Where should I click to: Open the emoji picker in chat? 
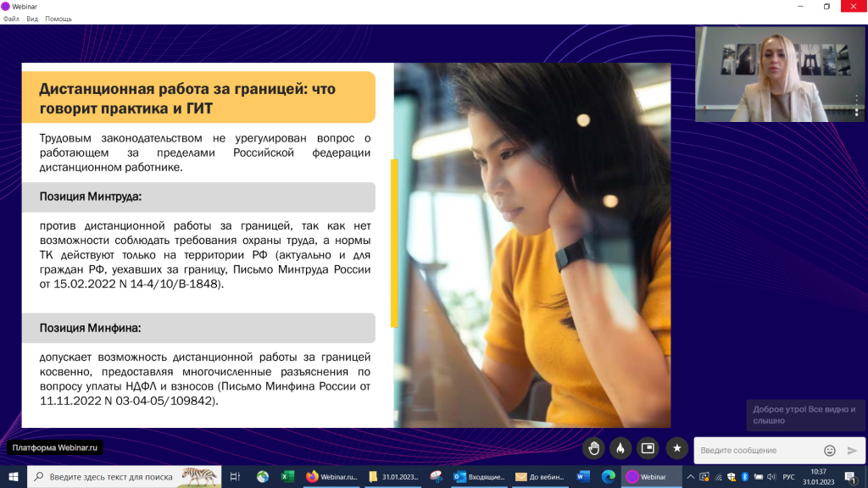click(830, 450)
